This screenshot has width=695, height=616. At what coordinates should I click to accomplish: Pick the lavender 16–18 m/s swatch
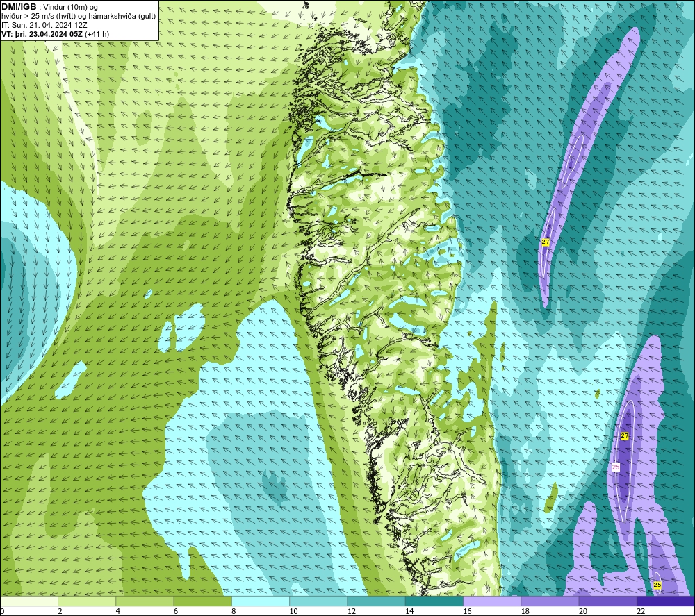[492, 601]
